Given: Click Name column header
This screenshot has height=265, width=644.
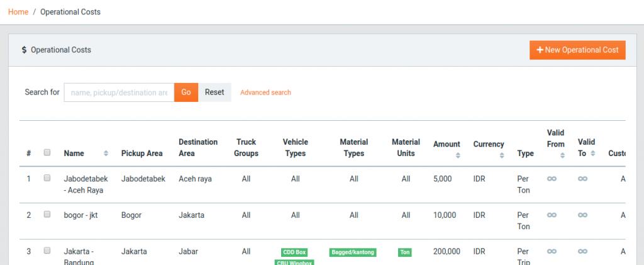Looking at the screenshot, I should pos(74,153).
